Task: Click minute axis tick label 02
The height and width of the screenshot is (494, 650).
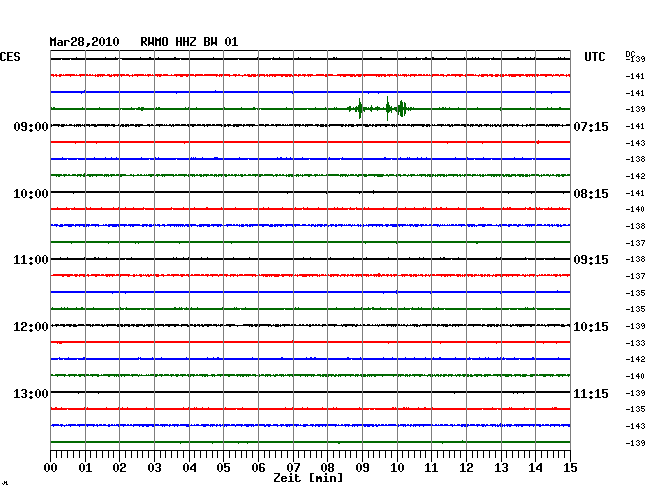Action: 119,467
